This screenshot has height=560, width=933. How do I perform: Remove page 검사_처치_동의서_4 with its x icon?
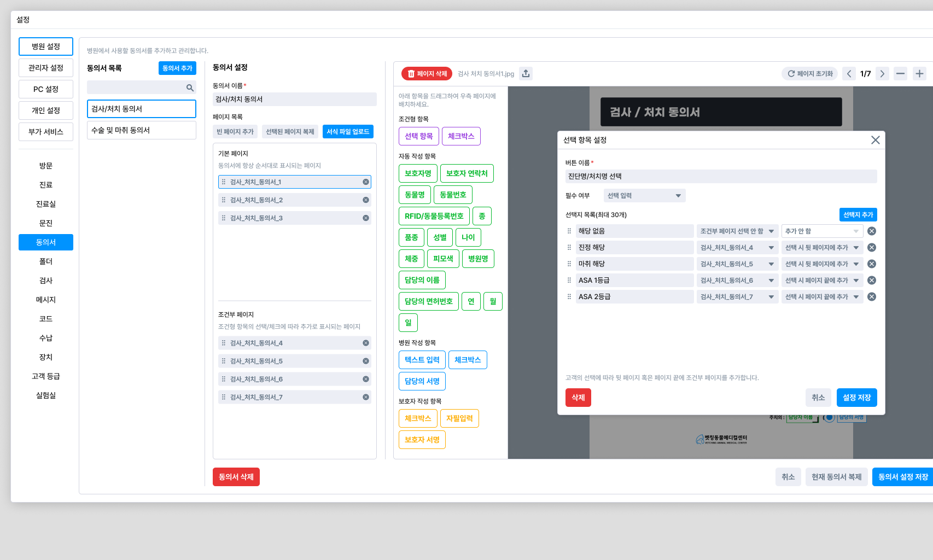point(366,343)
